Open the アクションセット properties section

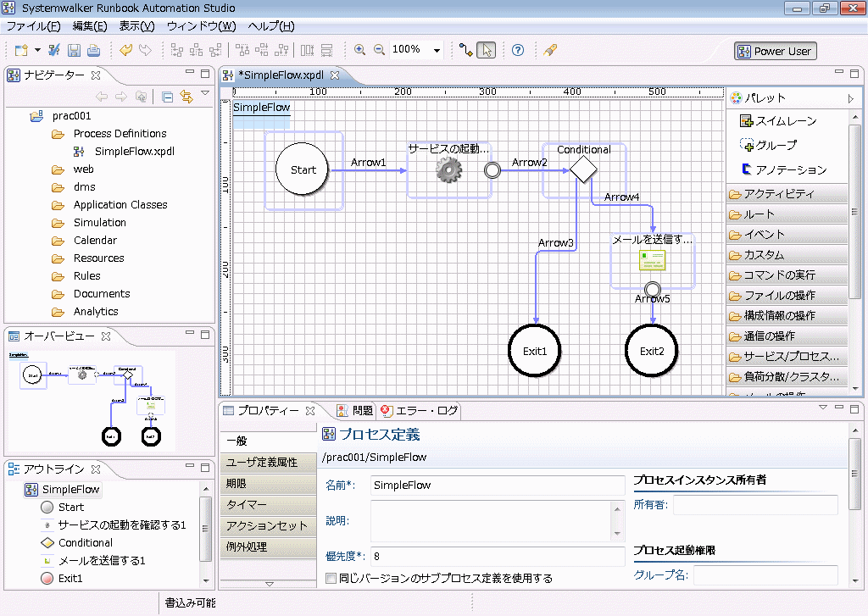268,526
